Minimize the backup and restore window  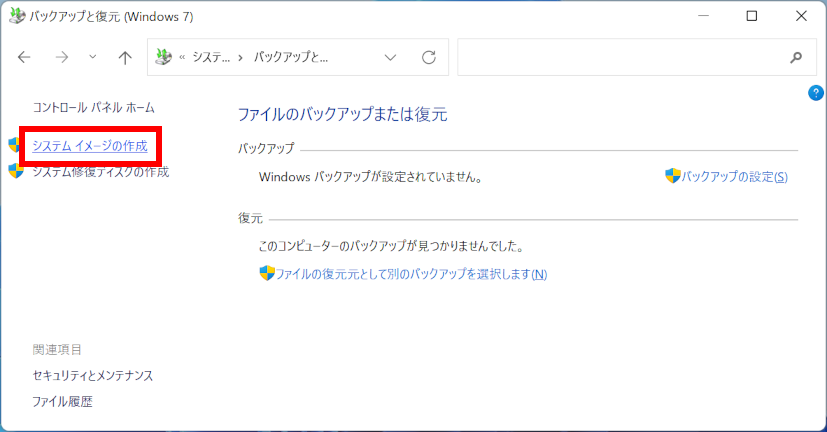[703, 16]
